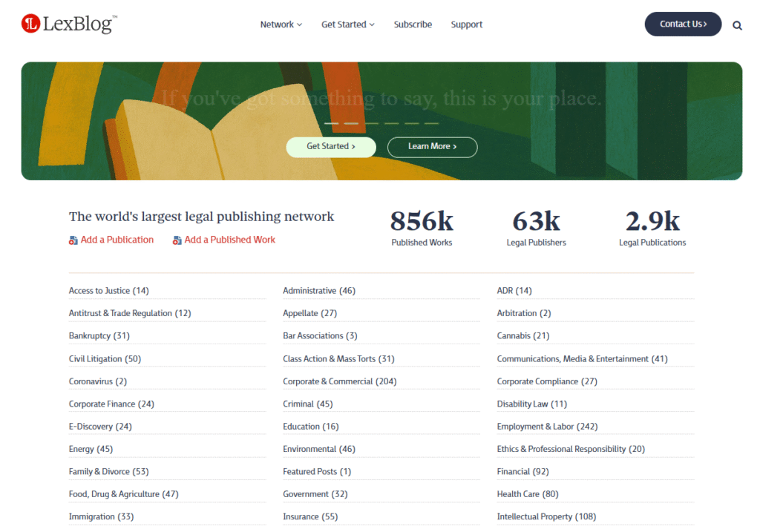Open the Support page
The width and height of the screenshot is (760, 532).
pos(466,24)
